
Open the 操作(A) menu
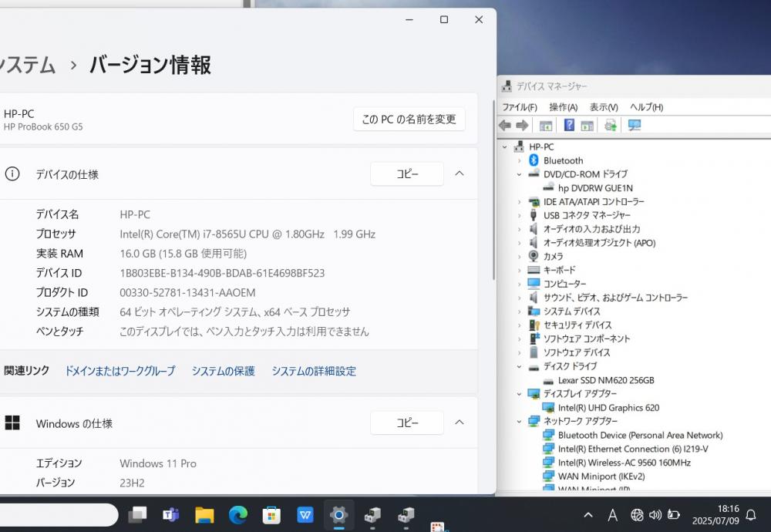563,107
